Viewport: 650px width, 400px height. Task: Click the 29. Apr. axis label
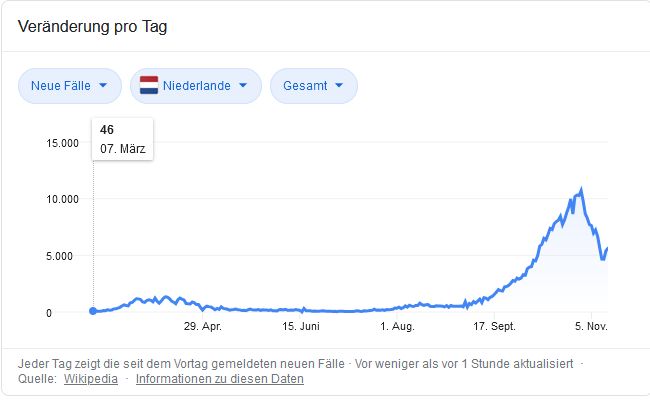[x=202, y=327]
